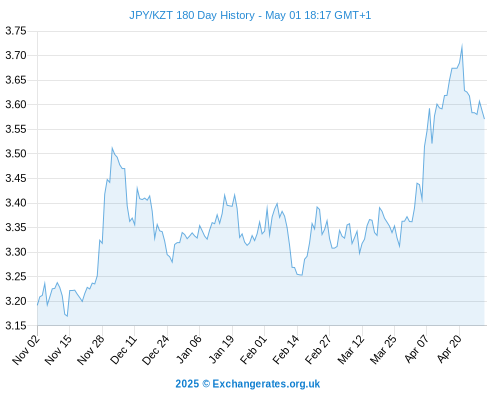The height and width of the screenshot is (400, 495).
Task: Click the 3.50 y-axis value label
Action: coord(16,154)
